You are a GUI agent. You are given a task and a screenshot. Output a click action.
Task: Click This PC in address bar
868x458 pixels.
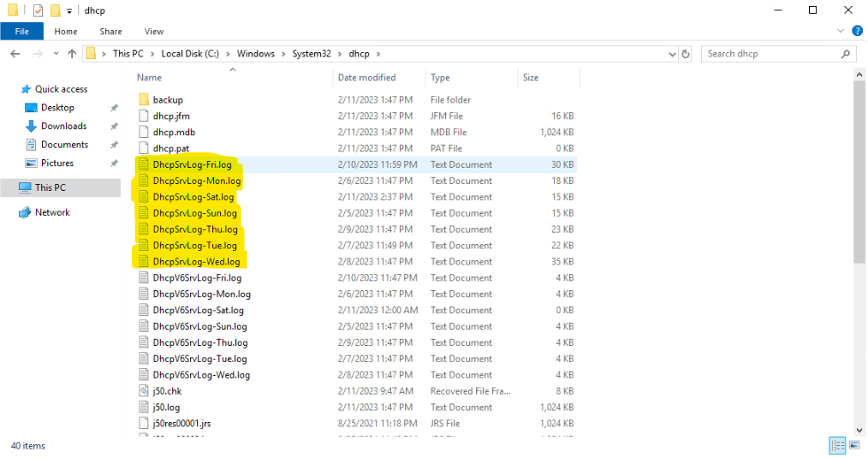pyautogui.click(x=128, y=54)
